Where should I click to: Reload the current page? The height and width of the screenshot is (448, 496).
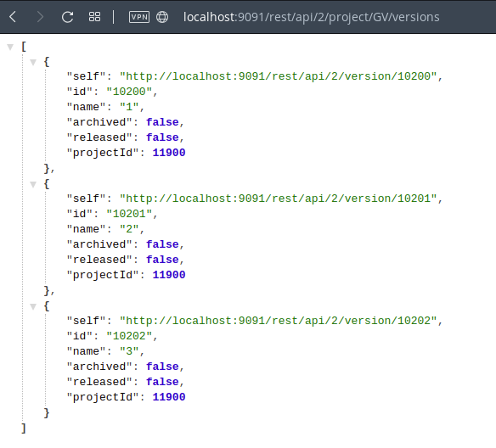click(67, 17)
